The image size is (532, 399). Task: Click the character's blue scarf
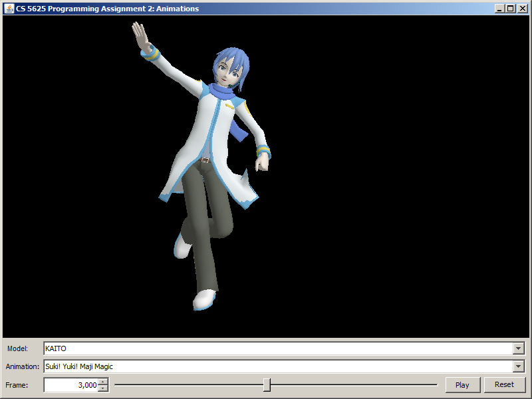[226, 93]
